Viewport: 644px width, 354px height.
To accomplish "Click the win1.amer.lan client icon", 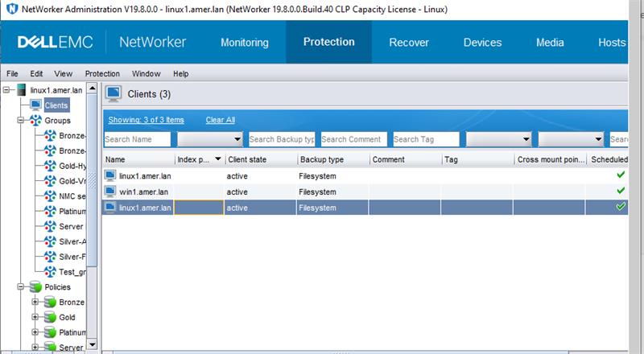I will pos(111,191).
